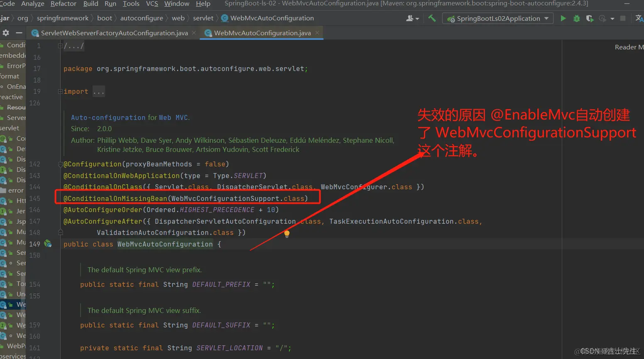Select 'error' folder in project tree

(x=13, y=190)
